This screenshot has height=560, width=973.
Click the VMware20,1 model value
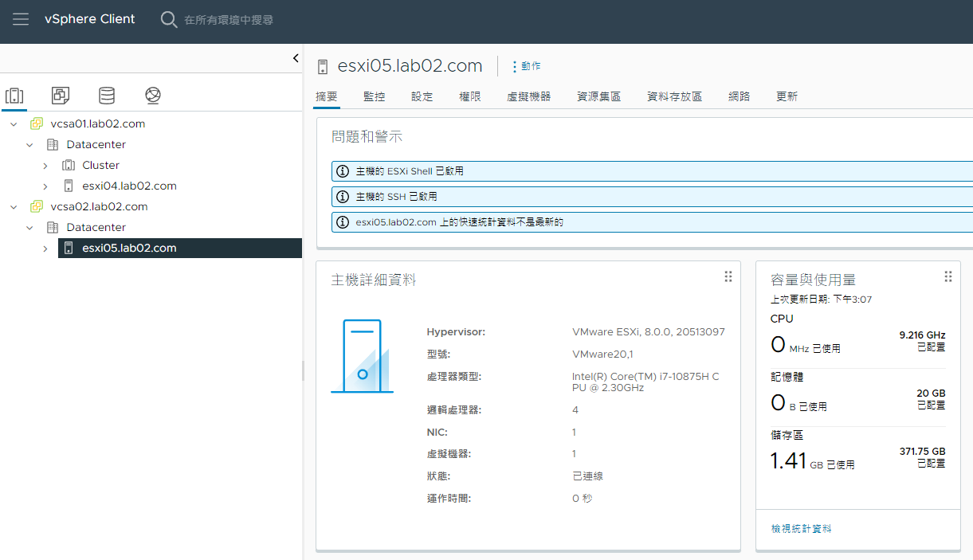pos(602,354)
